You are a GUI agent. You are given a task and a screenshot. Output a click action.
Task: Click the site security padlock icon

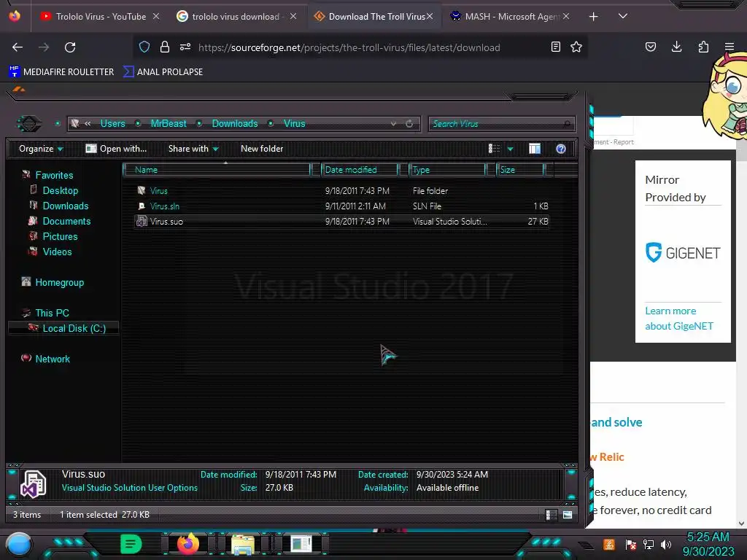[165, 47]
